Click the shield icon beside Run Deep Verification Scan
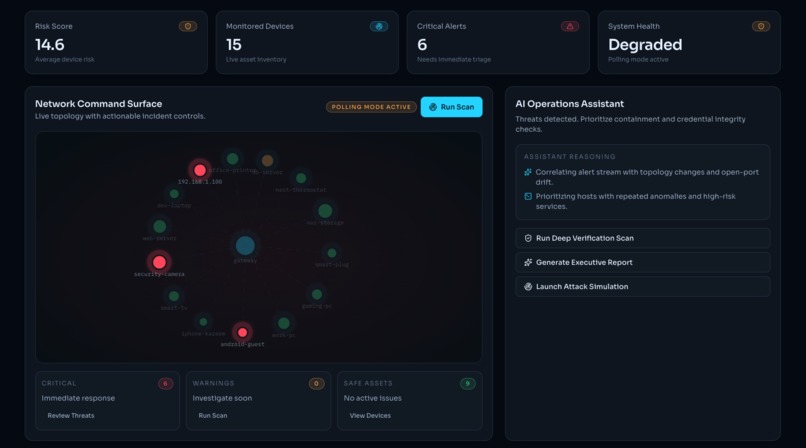The height and width of the screenshot is (448, 806). pos(528,238)
